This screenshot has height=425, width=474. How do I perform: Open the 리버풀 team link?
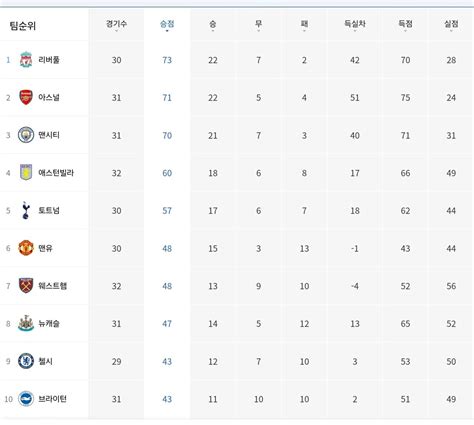(49, 60)
